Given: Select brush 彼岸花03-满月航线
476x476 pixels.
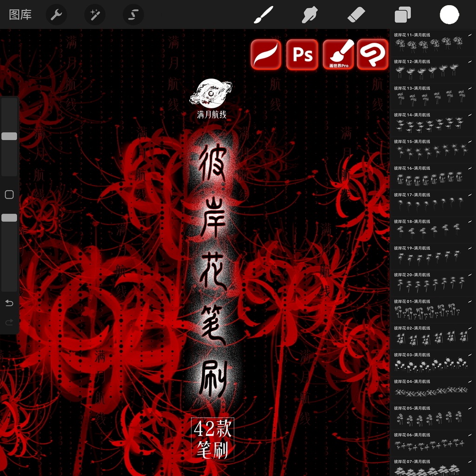Looking at the screenshot, I should click(x=433, y=364).
